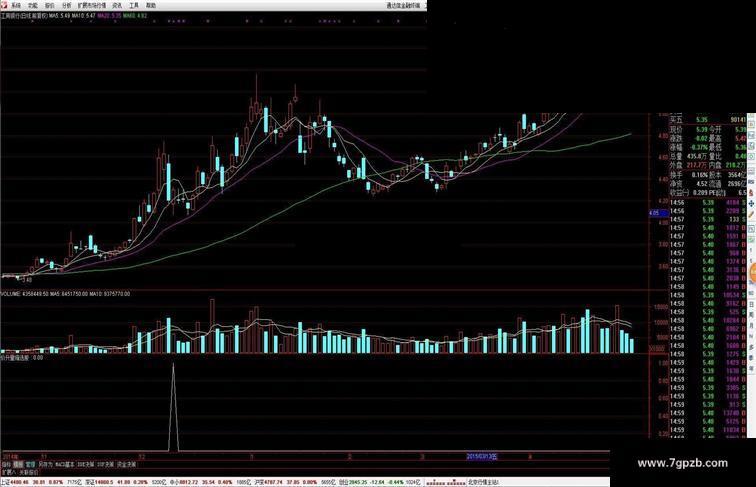Click 通达信金融终端 title text
Viewport: 756px width, 487px height.
(x=403, y=6)
